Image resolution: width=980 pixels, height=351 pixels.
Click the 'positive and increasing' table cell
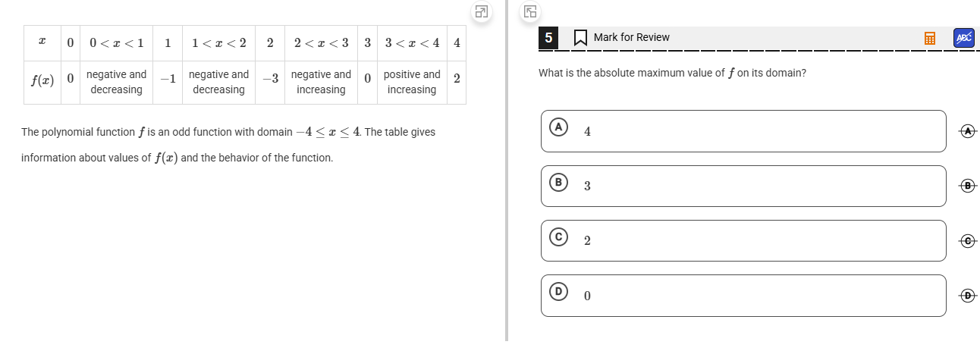tap(412, 82)
